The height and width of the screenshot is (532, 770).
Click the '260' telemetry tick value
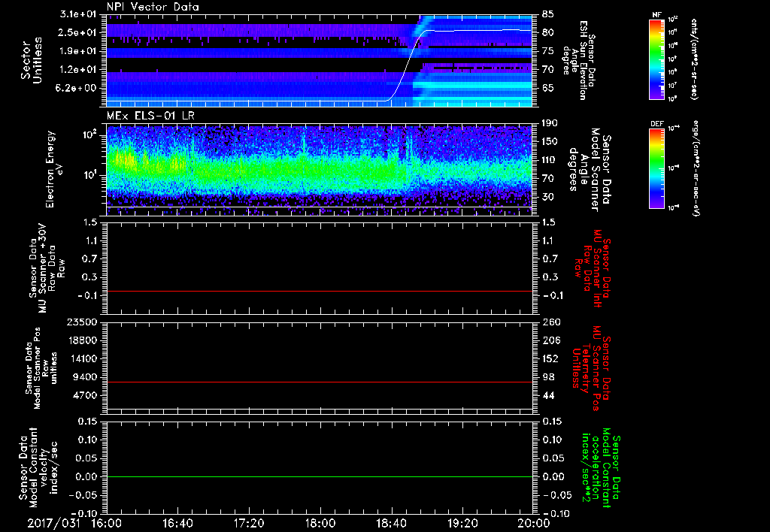(x=550, y=322)
